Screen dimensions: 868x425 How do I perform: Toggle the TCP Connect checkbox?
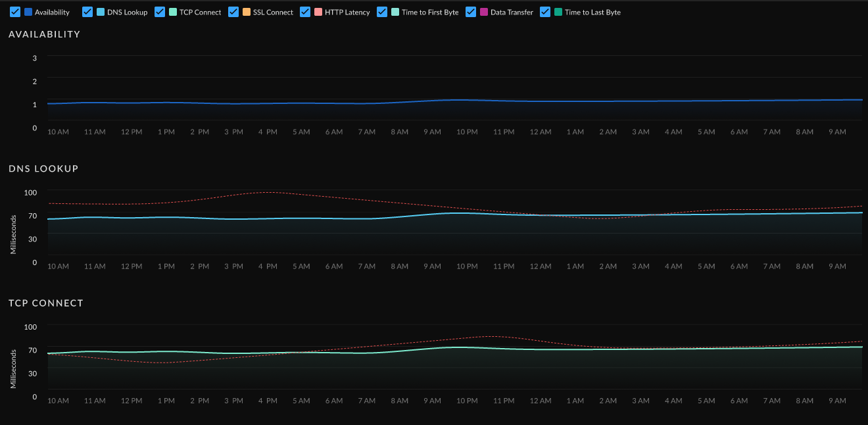click(160, 12)
